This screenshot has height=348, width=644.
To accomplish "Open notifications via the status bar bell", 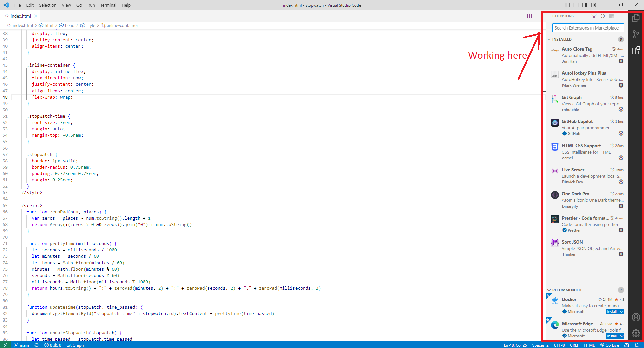I will pyautogui.click(x=637, y=345).
